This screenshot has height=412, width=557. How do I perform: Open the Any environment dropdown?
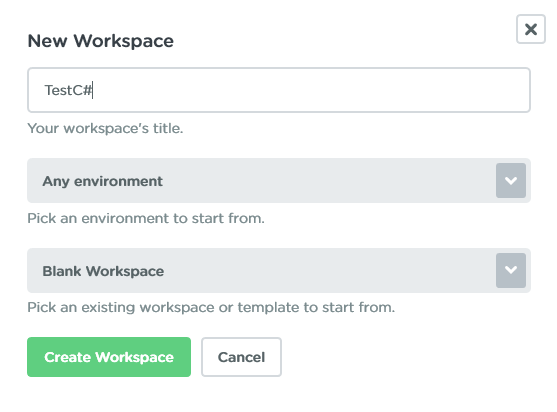(x=279, y=180)
